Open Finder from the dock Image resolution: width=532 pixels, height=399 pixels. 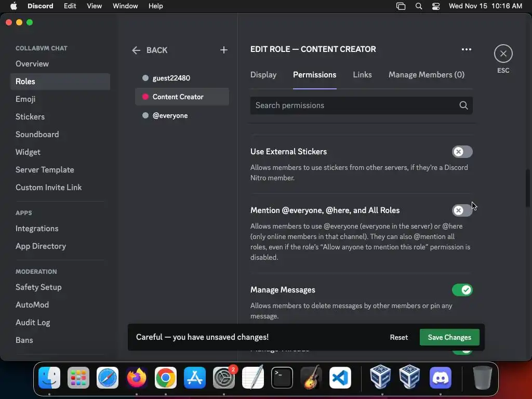tap(49, 378)
